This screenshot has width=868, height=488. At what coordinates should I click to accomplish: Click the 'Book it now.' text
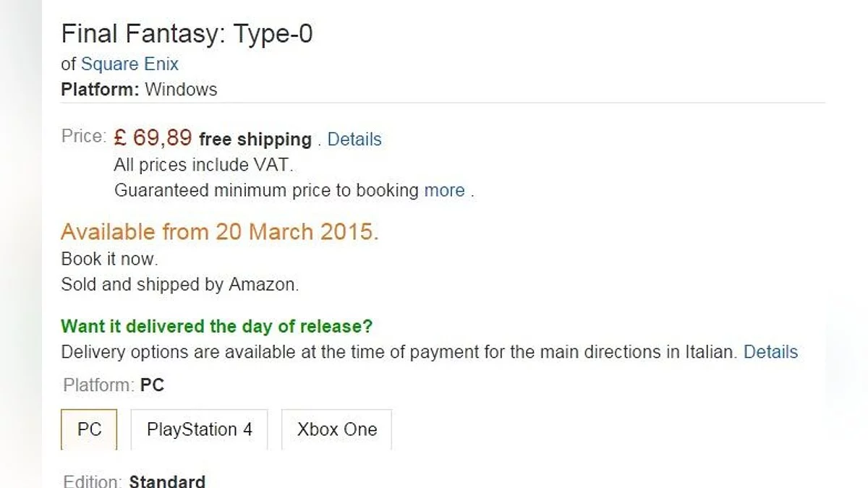coord(109,259)
